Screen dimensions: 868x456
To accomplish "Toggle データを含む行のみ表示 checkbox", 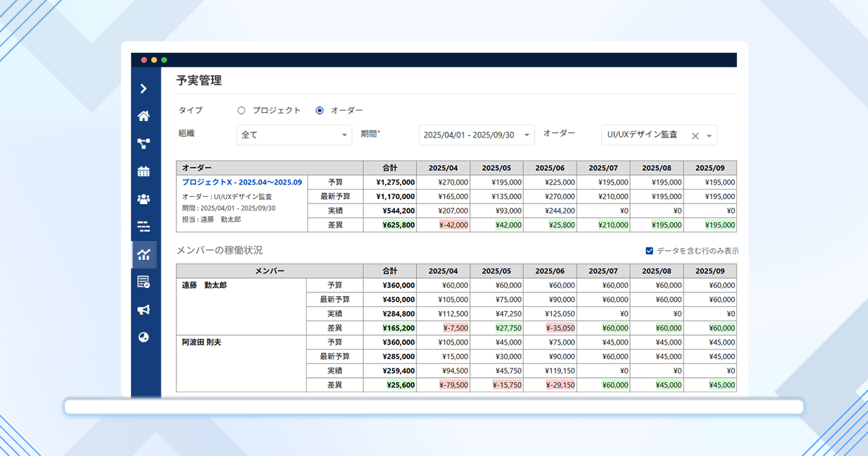I will coord(649,251).
